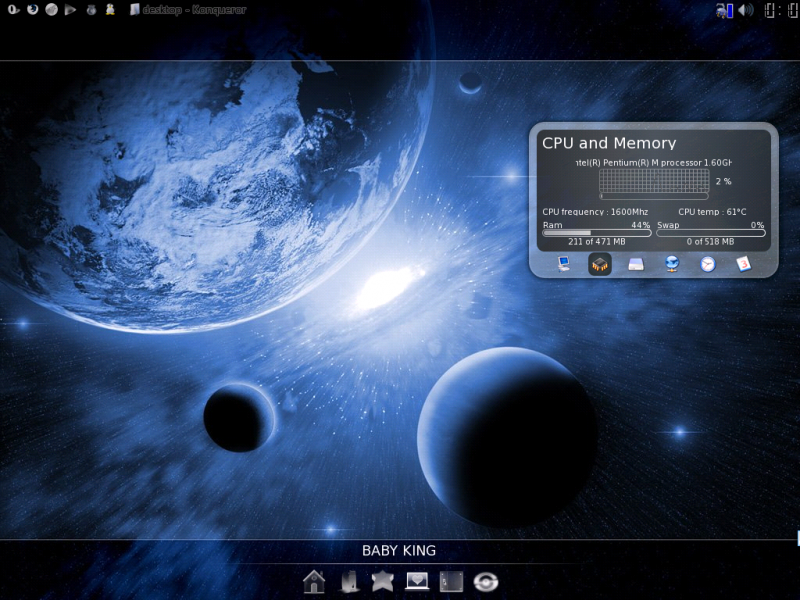The height and width of the screenshot is (600, 800).
Task: Click '211 of 471 MB' Ram value
Action: 597,242
